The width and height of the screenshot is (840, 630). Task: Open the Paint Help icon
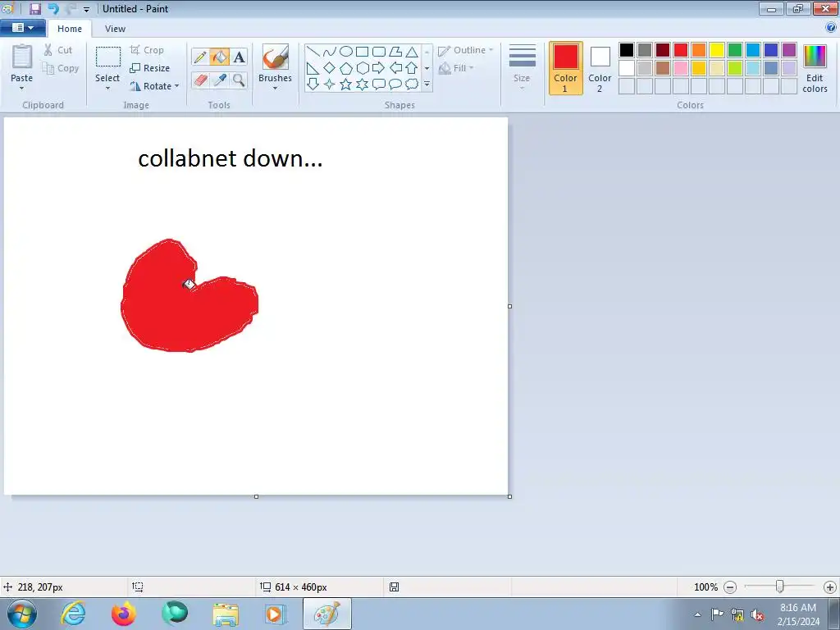[x=830, y=27]
